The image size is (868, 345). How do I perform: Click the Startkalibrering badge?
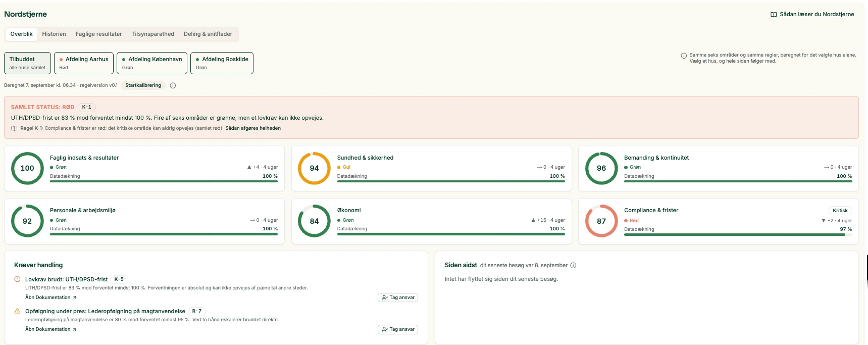click(143, 85)
